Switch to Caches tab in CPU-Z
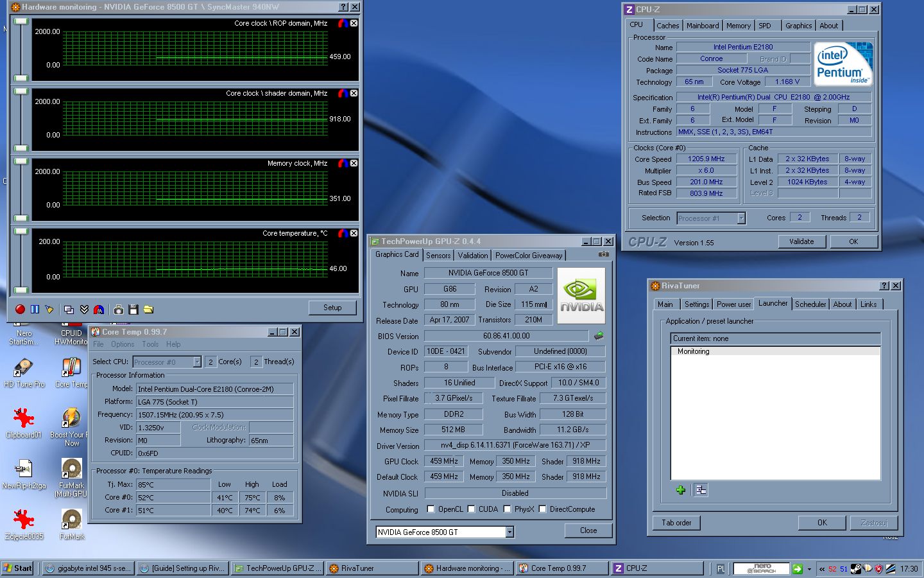The height and width of the screenshot is (578, 924). point(667,26)
